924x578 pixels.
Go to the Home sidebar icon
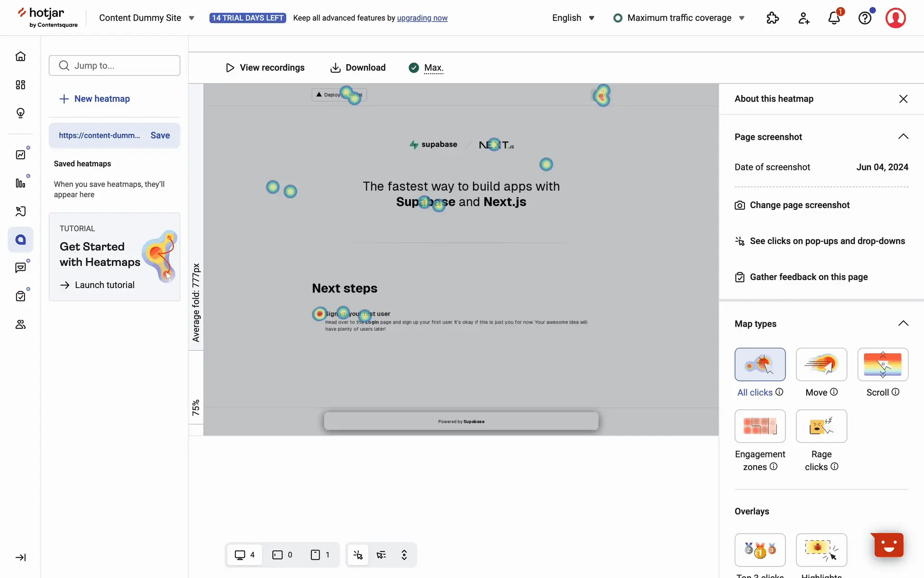click(x=21, y=56)
